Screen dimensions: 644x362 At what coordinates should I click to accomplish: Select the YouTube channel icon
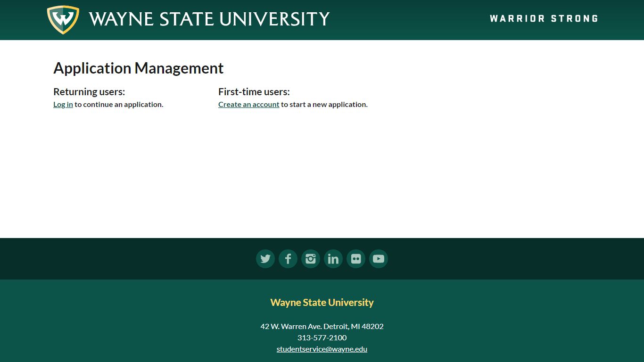[x=378, y=258]
